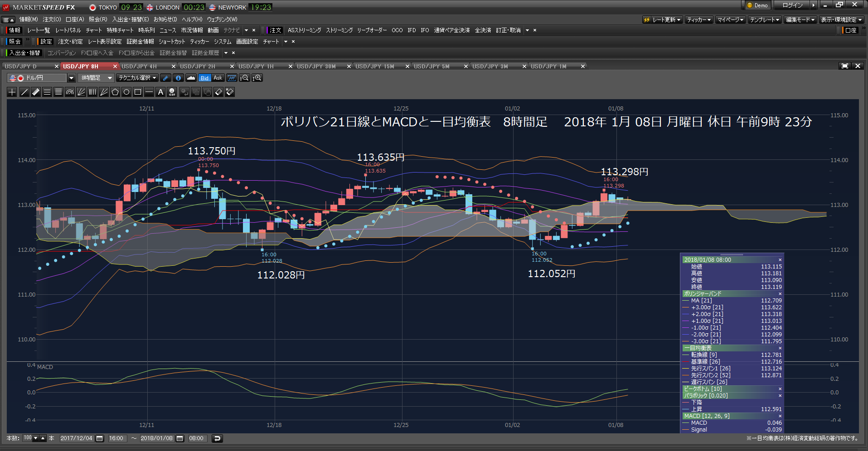Open the テンプレート dropdown
The image size is (868, 451).
(x=764, y=19)
